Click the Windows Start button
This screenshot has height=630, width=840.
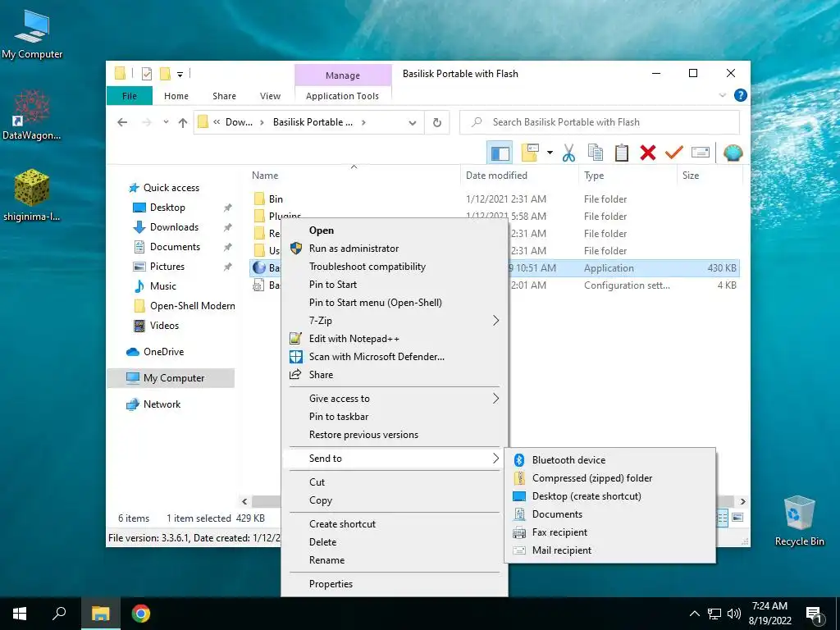(20, 614)
